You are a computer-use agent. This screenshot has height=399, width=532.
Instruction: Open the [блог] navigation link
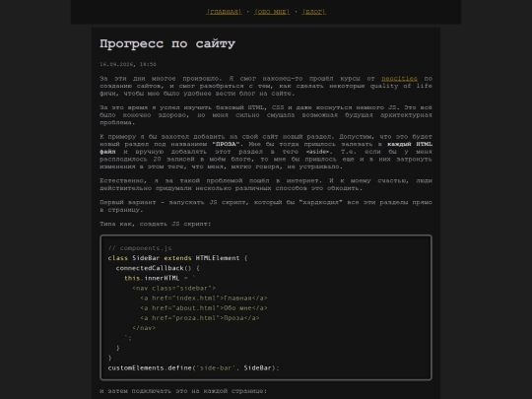[x=314, y=12]
